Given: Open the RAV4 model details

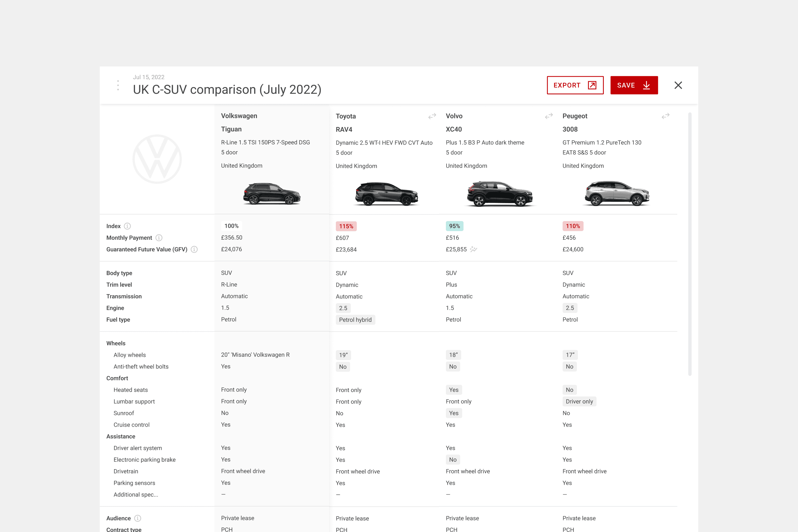Looking at the screenshot, I should tap(344, 129).
